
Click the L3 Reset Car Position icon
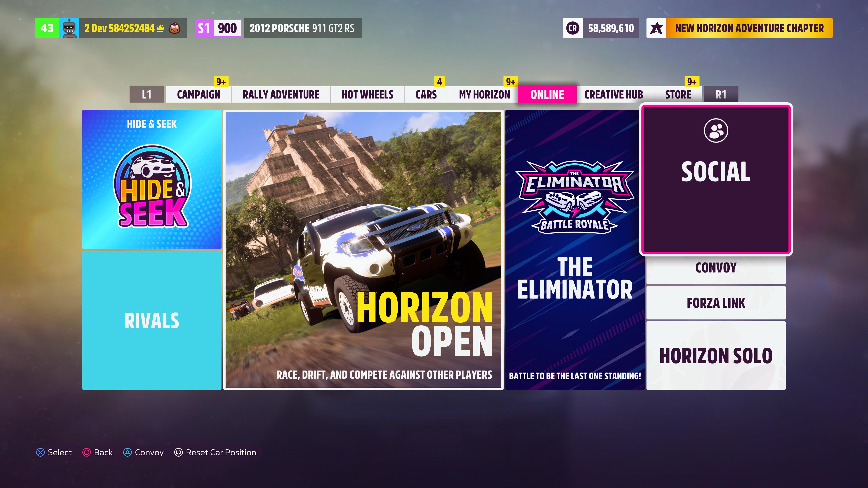tap(179, 452)
